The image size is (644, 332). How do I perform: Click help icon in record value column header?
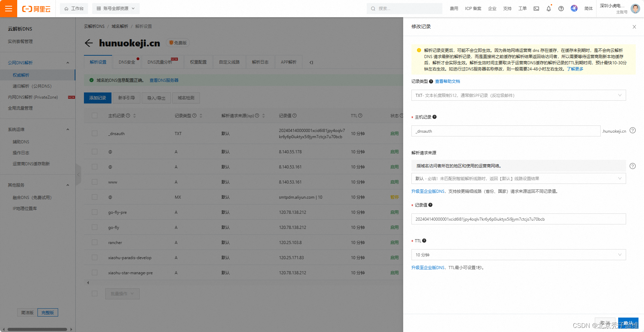[294, 116]
